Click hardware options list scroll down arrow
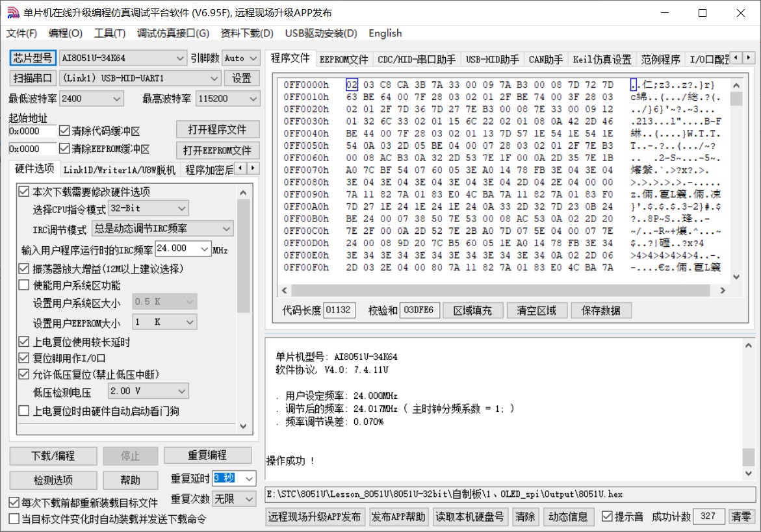The width and height of the screenshot is (761, 532). coord(243,426)
